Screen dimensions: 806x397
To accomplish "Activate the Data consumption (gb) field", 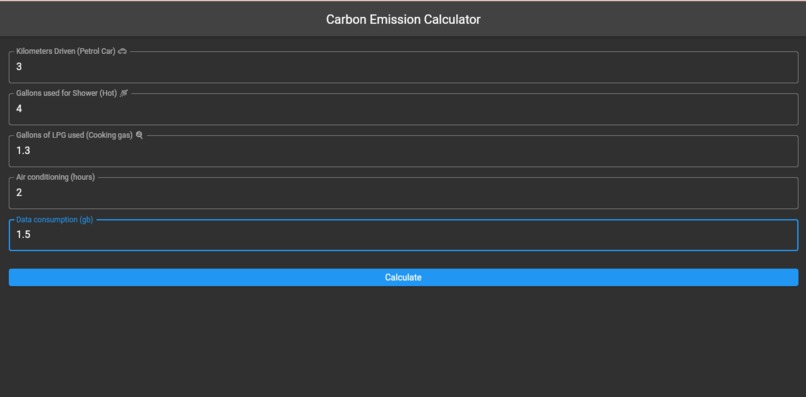I will 403,235.
